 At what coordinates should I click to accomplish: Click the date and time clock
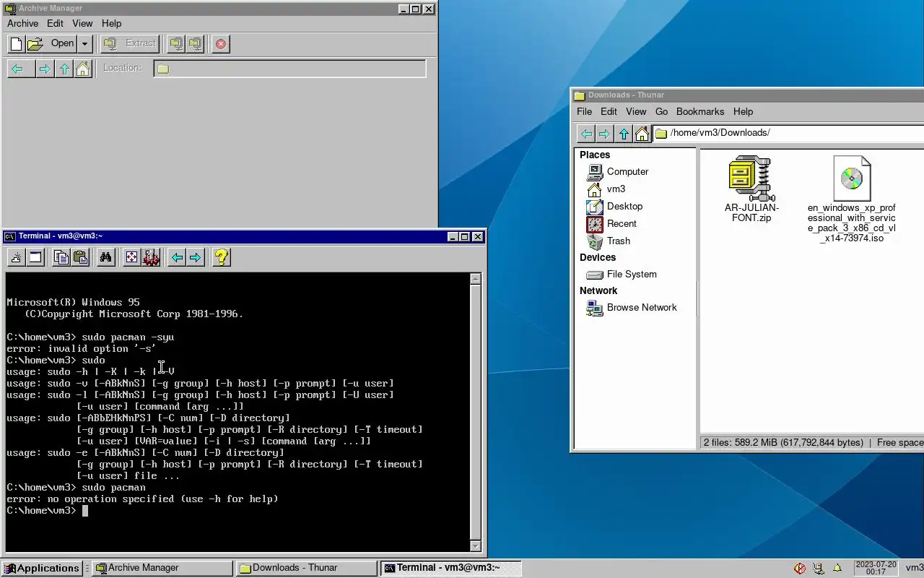pyautogui.click(x=876, y=568)
